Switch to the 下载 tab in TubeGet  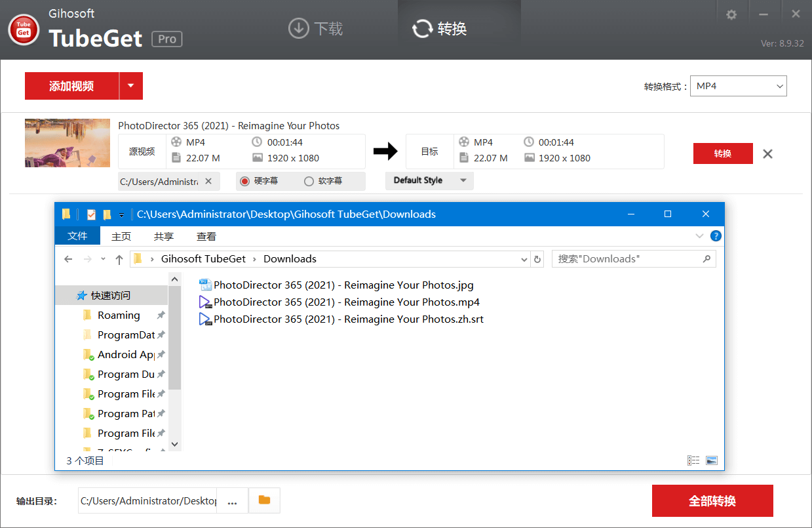pyautogui.click(x=315, y=28)
